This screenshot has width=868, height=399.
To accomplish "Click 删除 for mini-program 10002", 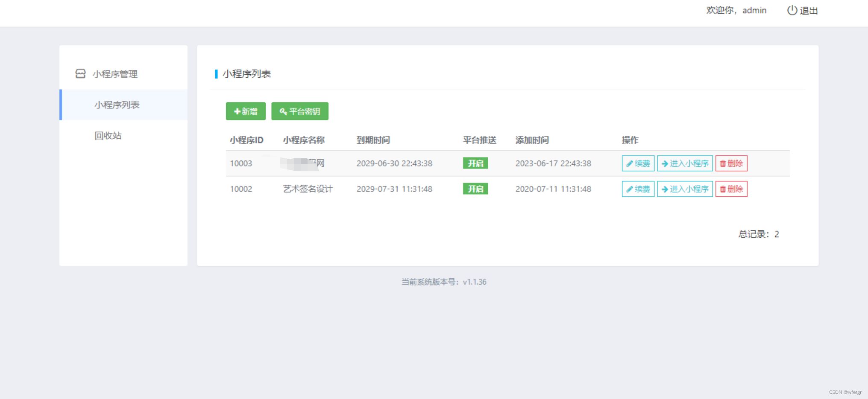I will 731,189.
